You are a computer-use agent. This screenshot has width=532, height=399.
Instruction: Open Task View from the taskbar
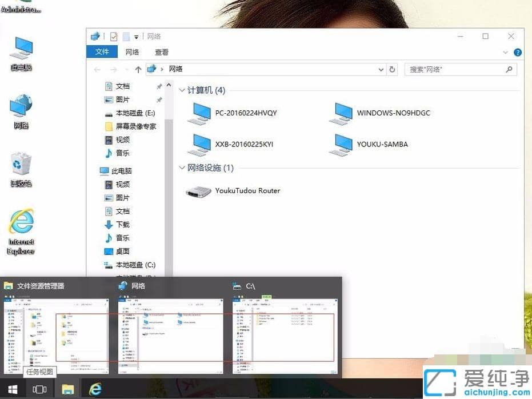tap(39, 389)
